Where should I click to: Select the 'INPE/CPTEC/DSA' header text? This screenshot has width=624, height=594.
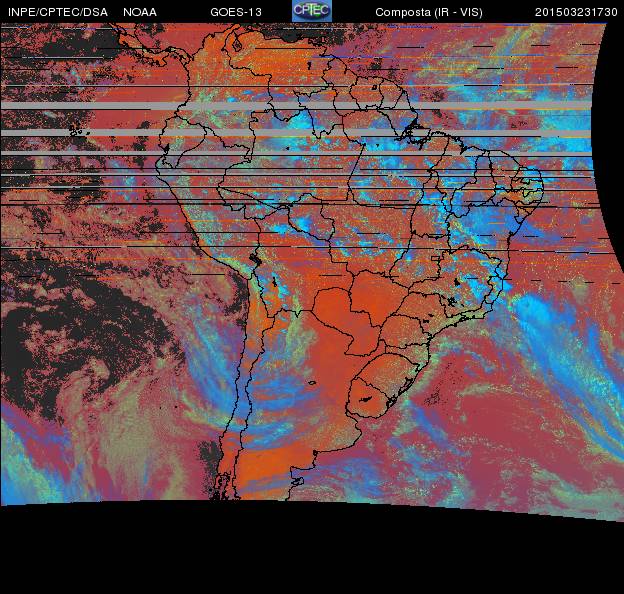pyautogui.click(x=58, y=12)
